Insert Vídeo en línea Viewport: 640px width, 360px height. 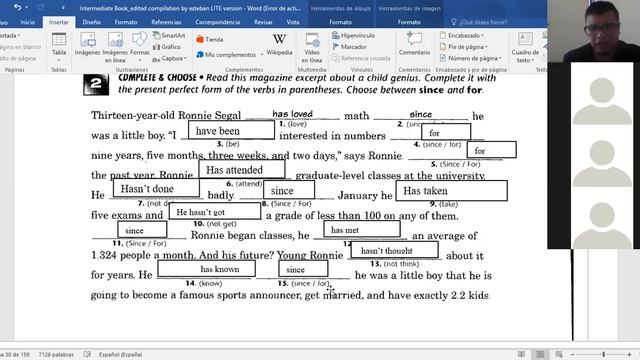[312, 47]
